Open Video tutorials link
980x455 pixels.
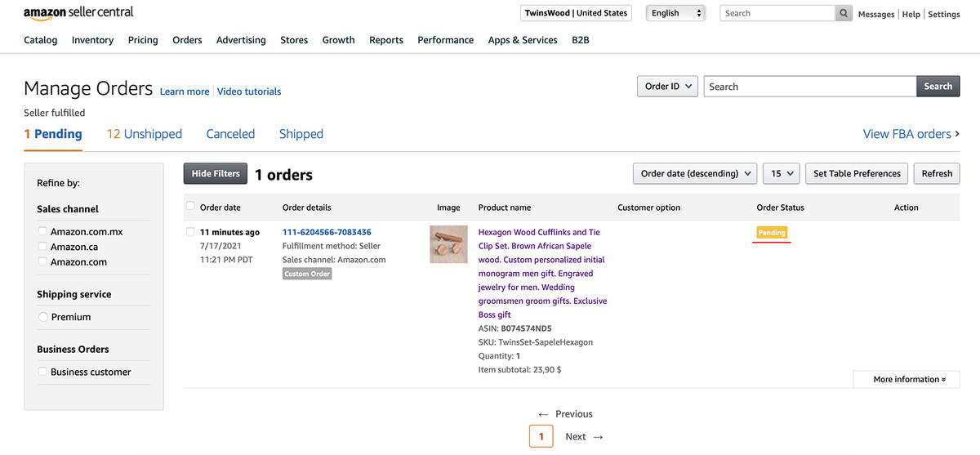point(249,91)
